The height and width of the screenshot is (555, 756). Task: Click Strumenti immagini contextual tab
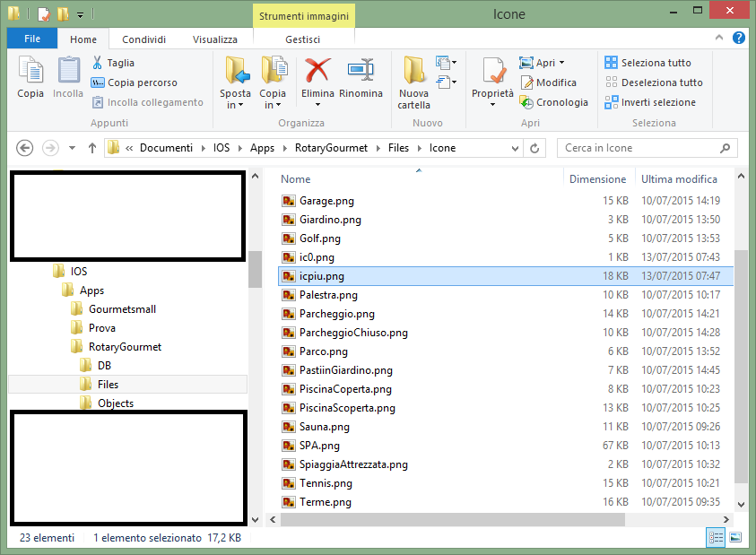coord(304,16)
